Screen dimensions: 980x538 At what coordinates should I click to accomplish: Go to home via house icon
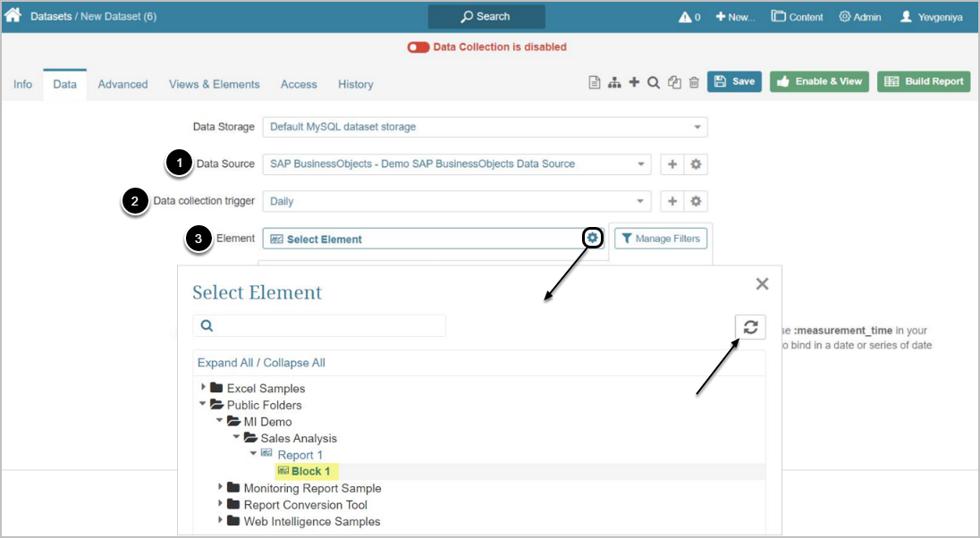(13, 15)
